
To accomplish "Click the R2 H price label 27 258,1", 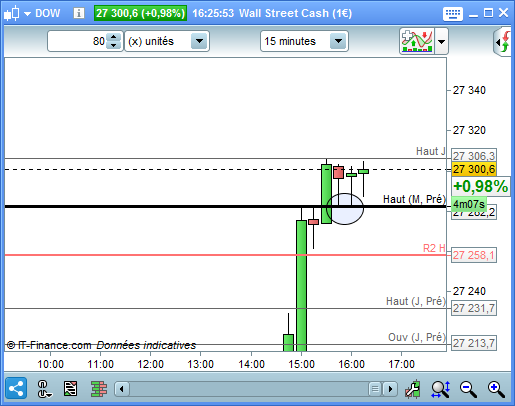I will [474, 255].
